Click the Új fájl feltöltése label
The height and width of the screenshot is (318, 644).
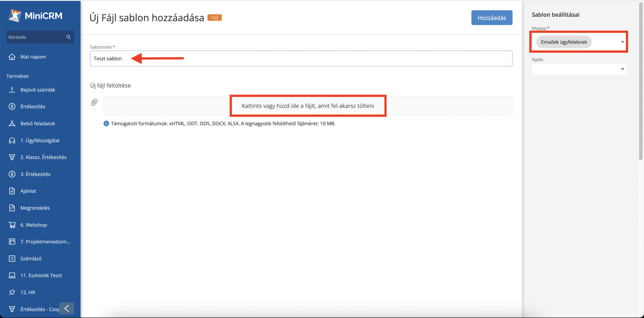coord(110,85)
